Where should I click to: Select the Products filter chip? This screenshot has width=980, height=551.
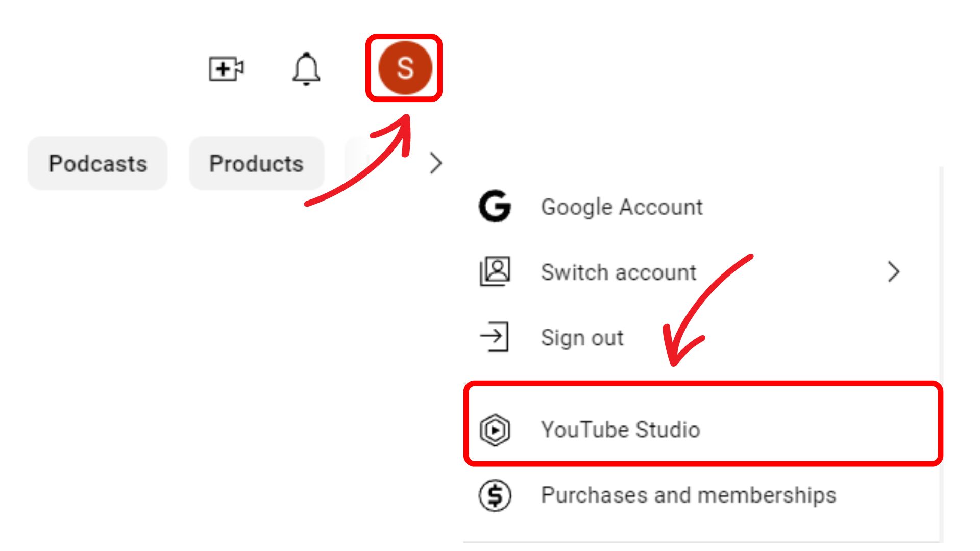pos(256,163)
